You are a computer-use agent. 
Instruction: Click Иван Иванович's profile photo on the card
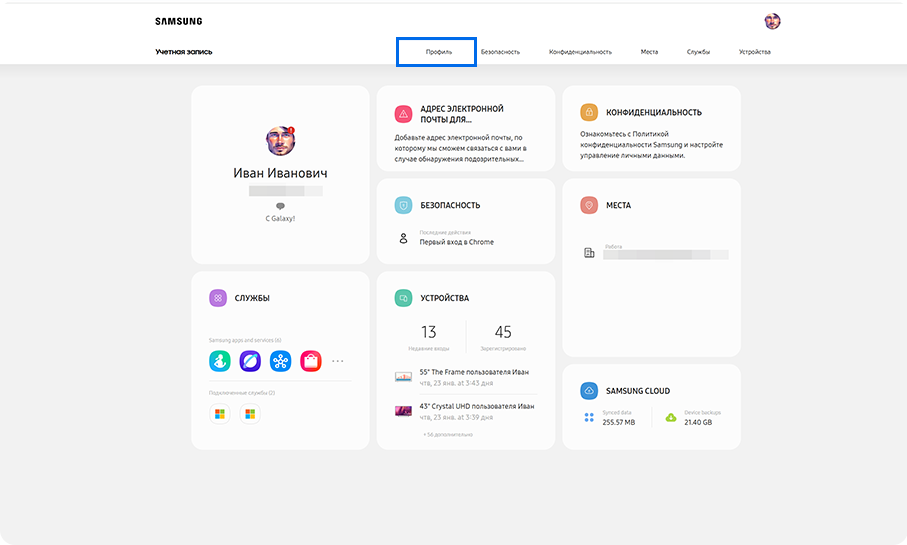point(281,141)
